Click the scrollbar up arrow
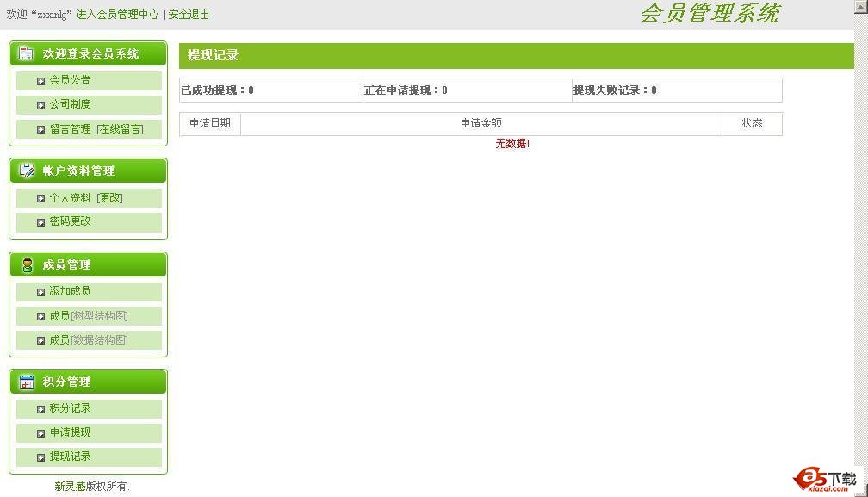This screenshot has width=868, height=497. pos(862,5)
